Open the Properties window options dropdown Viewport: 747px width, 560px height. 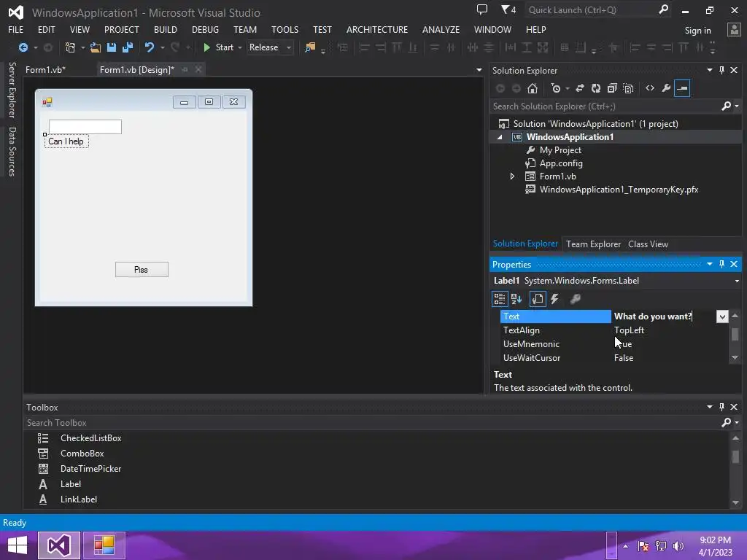click(709, 264)
